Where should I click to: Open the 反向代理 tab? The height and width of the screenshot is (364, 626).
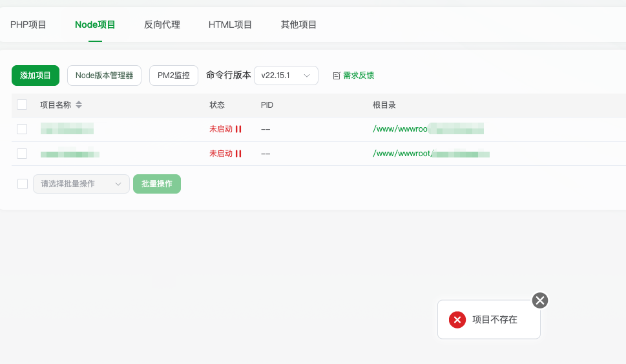pyautogui.click(x=162, y=25)
